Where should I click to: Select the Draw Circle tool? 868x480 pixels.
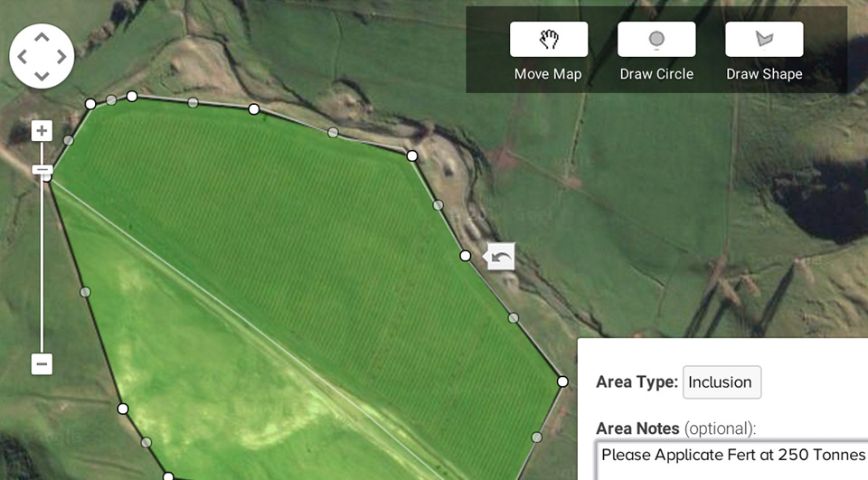click(656, 39)
